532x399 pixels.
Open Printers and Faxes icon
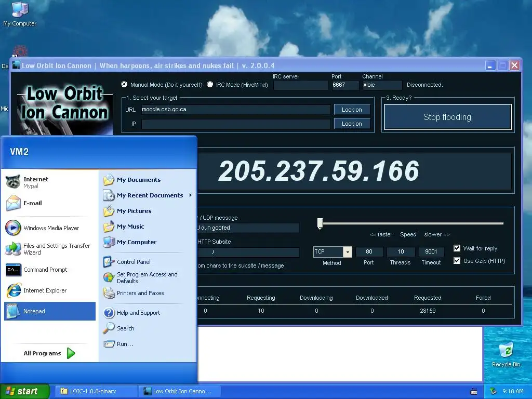[x=109, y=293]
